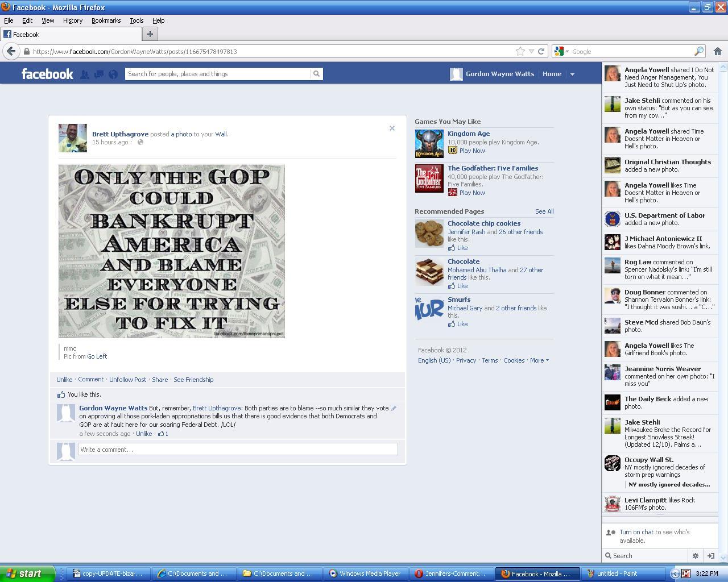This screenshot has height=582, width=728.
Task: Click the Share link under the post
Action: (x=160, y=380)
